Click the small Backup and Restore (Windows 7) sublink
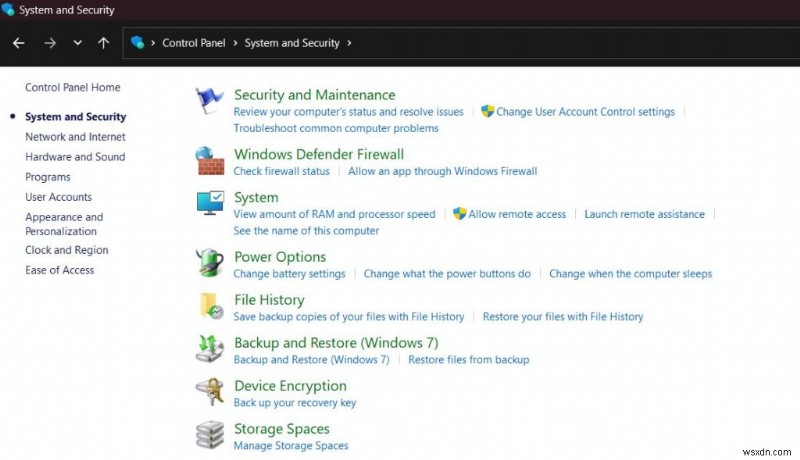Viewport: 800px width, 460px height. (311, 359)
